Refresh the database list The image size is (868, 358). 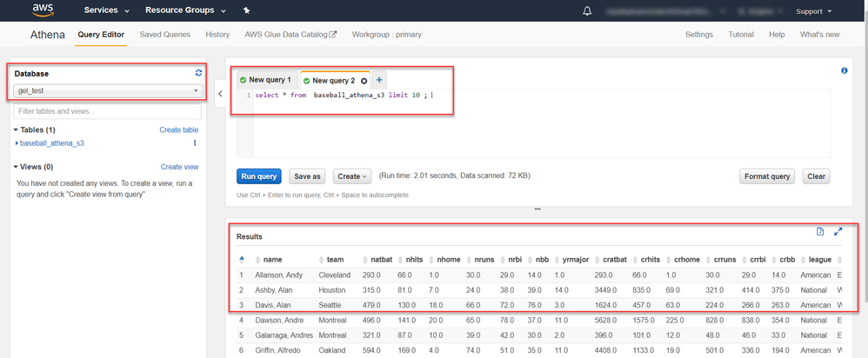(x=198, y=73)
